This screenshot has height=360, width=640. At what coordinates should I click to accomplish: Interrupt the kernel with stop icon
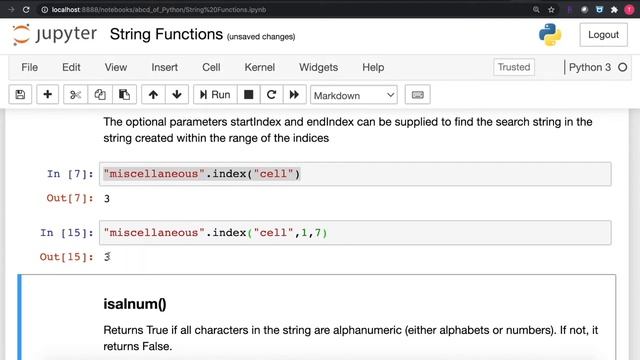(249, 95)
